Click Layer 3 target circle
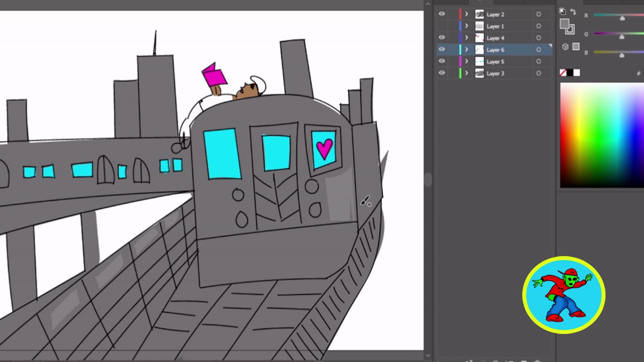The width and height of the screenshot is (644, 362). tap(538, 73)
